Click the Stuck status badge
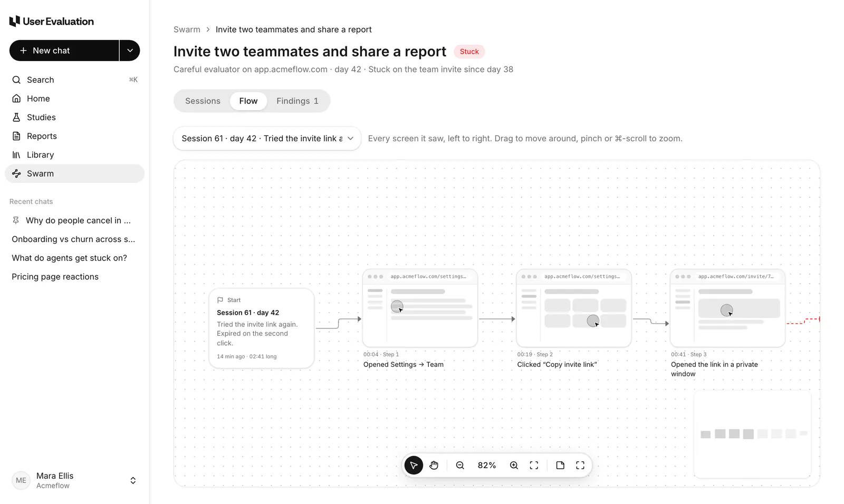Image resolution: width=844 pixels, height=504 pixels. pyautogui.click(x=469, y=52)
